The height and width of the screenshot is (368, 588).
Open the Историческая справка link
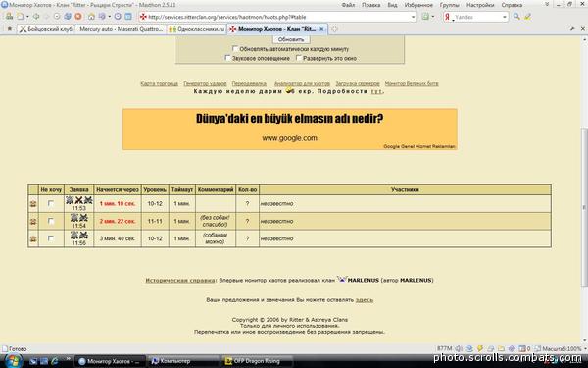[180, 280]
